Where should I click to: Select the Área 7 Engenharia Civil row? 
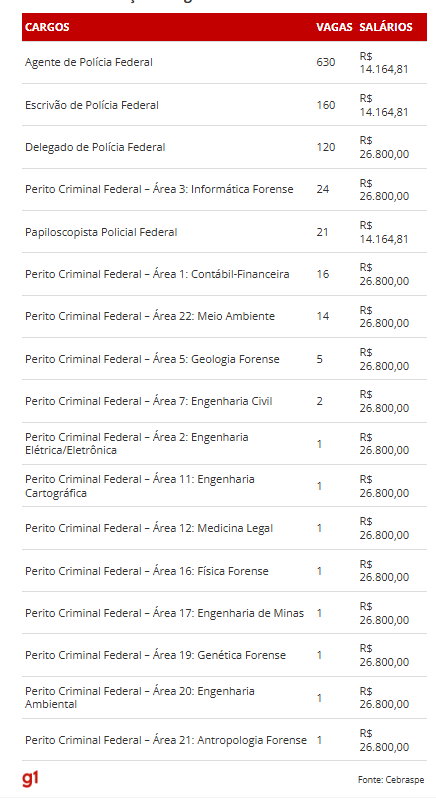click(x=224, y=401)
